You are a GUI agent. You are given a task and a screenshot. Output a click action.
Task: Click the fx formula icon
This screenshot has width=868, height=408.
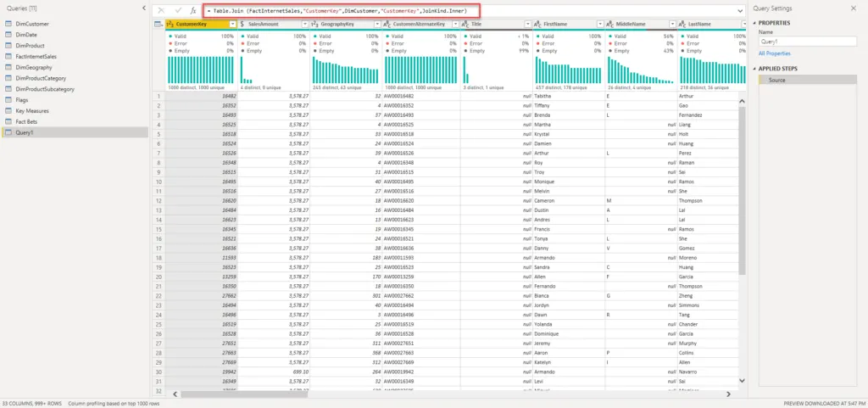193,10
